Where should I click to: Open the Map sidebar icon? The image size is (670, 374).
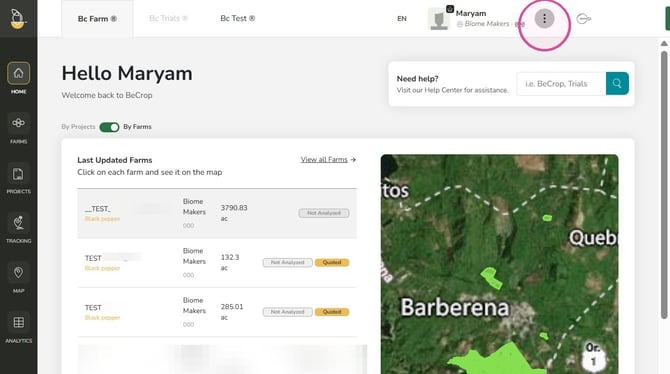[18, 273]
